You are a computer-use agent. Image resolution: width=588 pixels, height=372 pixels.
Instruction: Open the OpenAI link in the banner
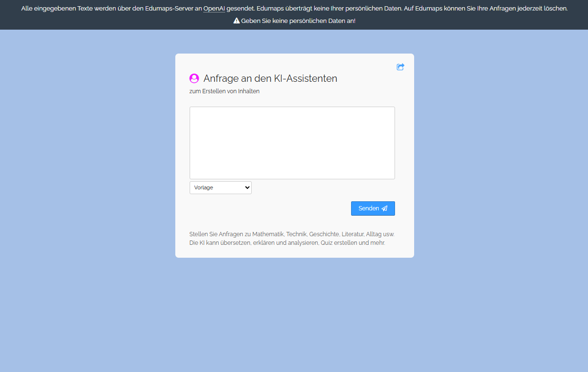pos(214,9)
